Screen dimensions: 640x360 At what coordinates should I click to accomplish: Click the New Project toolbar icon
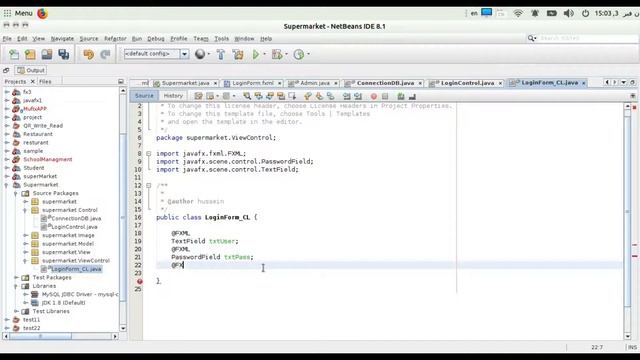[30, 54]
